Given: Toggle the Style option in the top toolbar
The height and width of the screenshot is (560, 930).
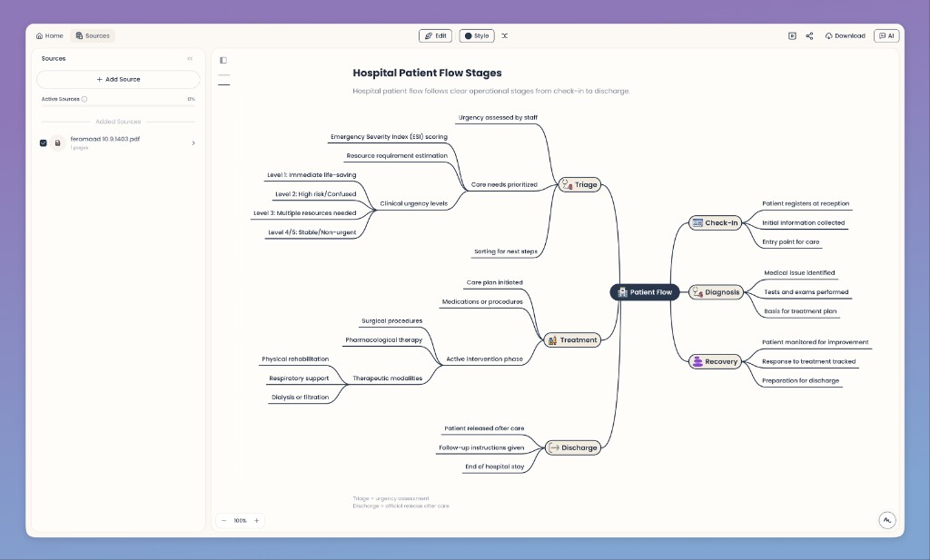Looking at the screenshot, I should (x=476, y=35).
